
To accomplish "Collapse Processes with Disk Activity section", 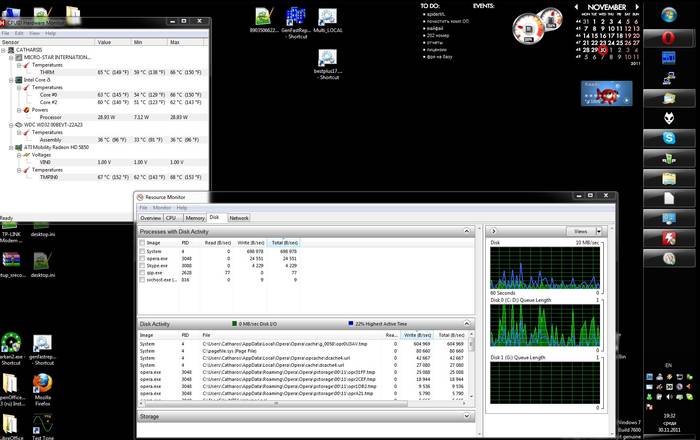I will click(x=467, y=231).
